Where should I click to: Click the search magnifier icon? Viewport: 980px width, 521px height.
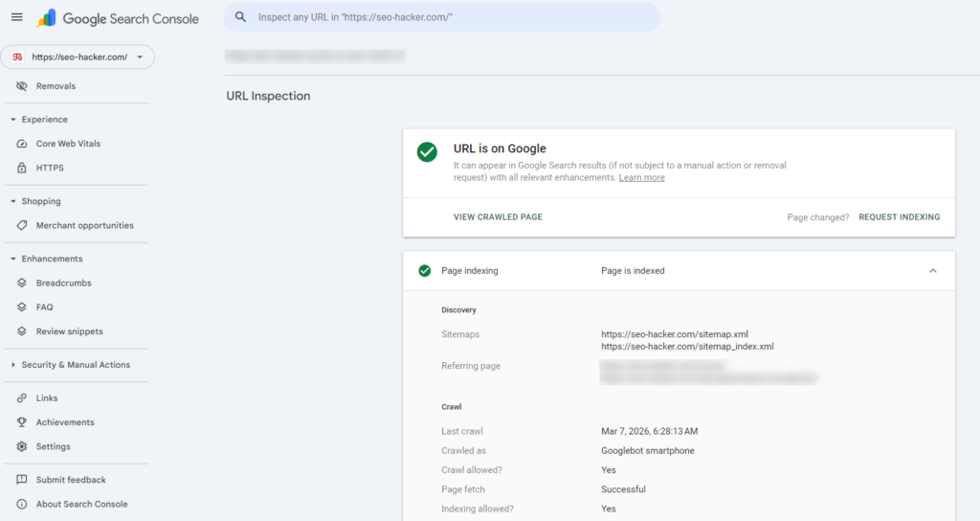coord(240,17)
